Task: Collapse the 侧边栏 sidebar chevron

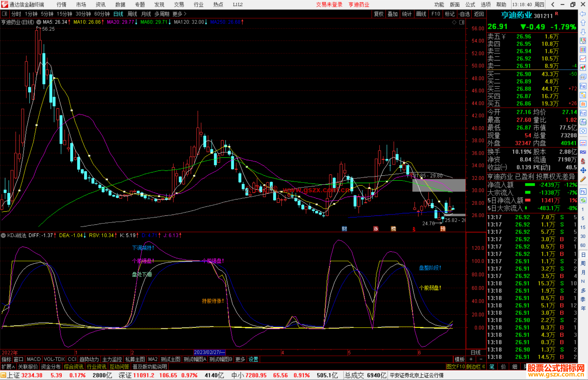Action: coord(483,367)
